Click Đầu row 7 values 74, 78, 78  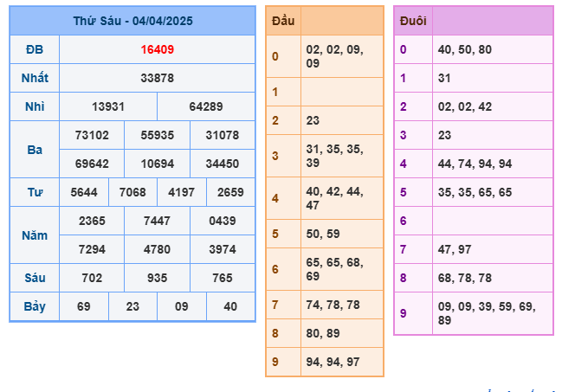tap(333, 305)
